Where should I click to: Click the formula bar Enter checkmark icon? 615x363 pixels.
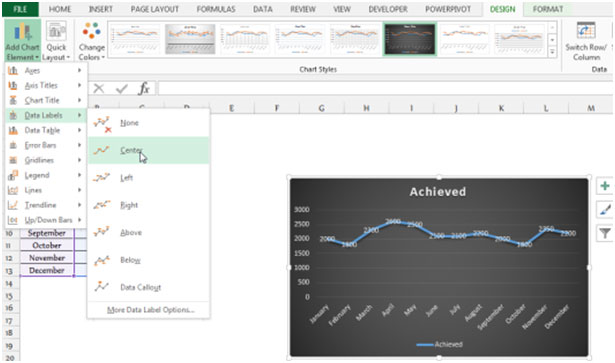pyautogui.click(x=122, y=89)
